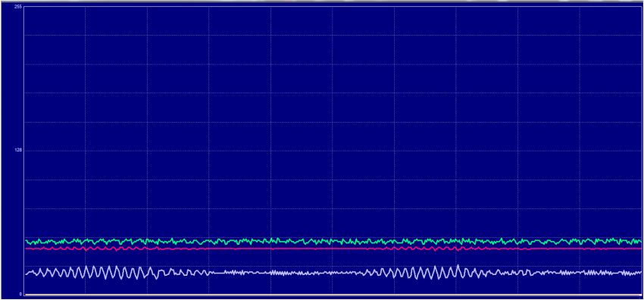Click the 0 label at axis bottom

click(20, 294)
